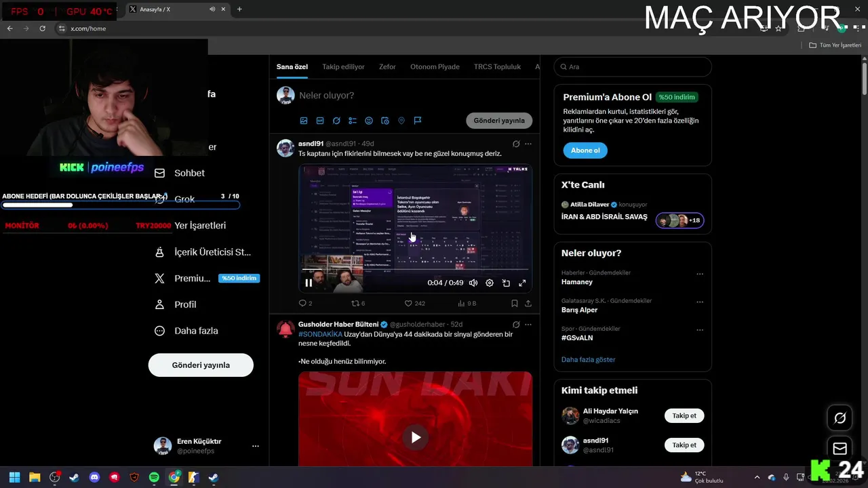868x488 pixels.
Task: Play the Gusholder Haber Bülteni video
Action: pos(416,437)
